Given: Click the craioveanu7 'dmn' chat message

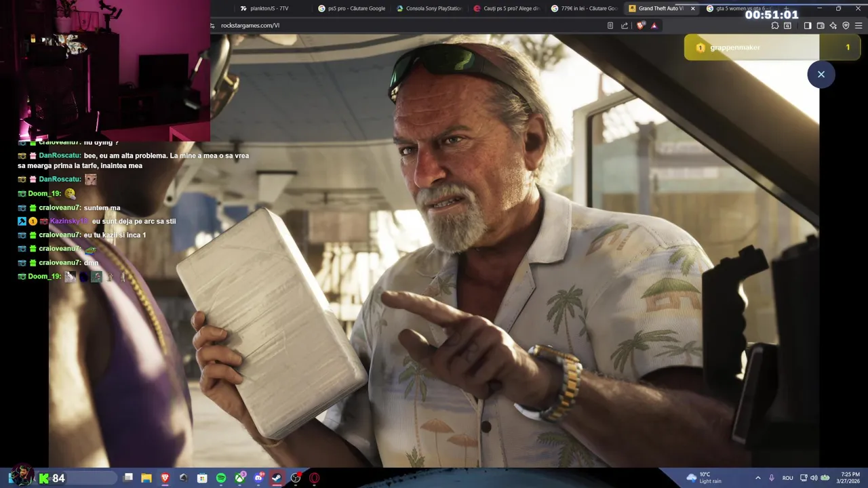Looking at the screenshot, I should click(x=91, y=262).
